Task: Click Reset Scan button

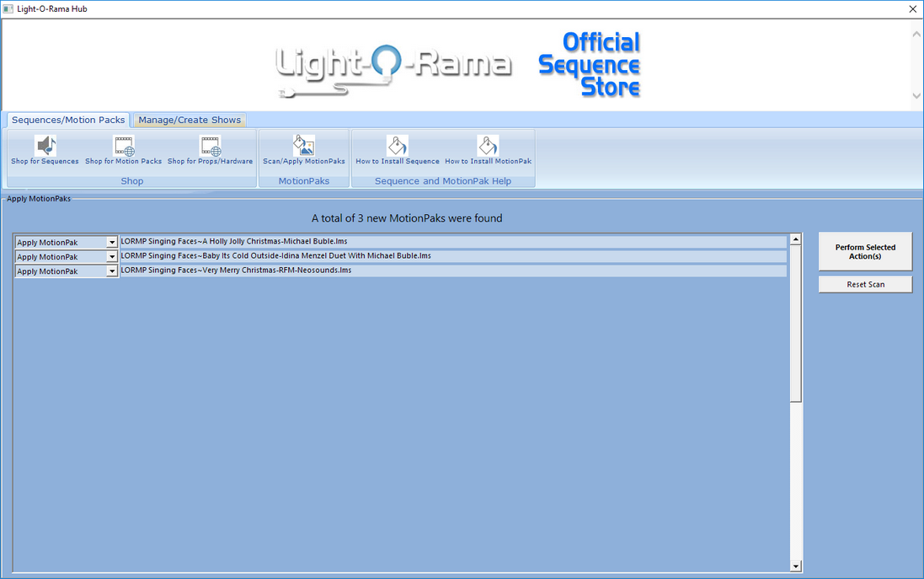Action: 865,284
